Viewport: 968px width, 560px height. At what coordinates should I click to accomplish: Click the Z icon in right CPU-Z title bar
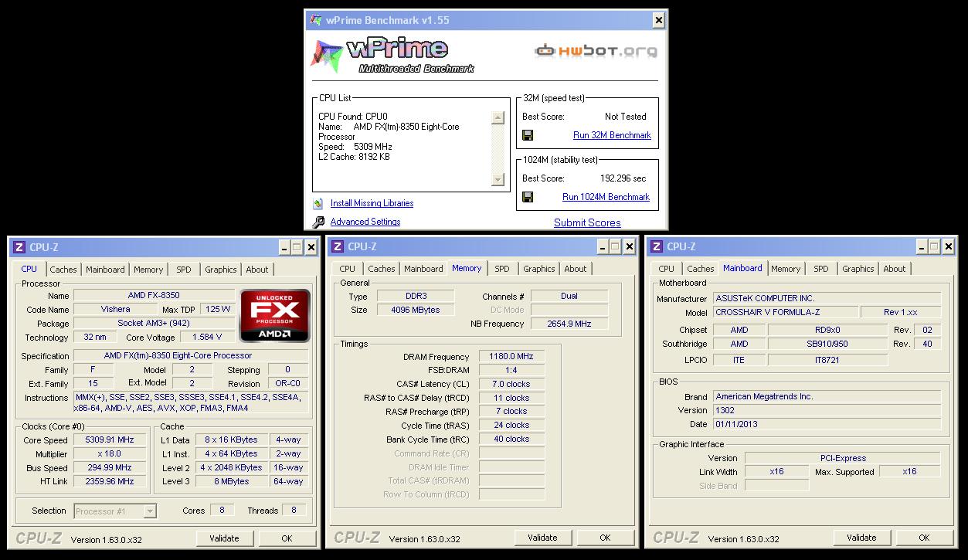657,246
